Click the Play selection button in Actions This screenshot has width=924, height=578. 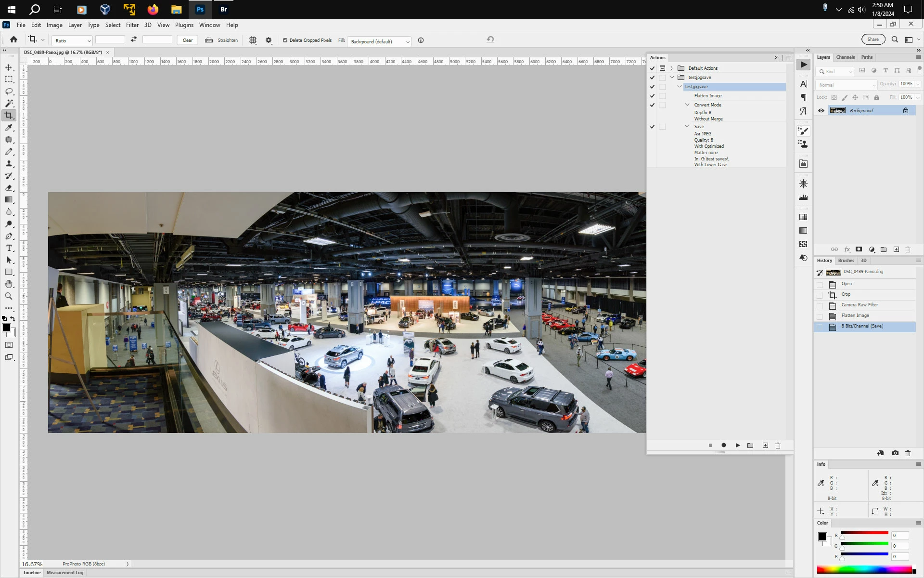(x=737, y=446)
